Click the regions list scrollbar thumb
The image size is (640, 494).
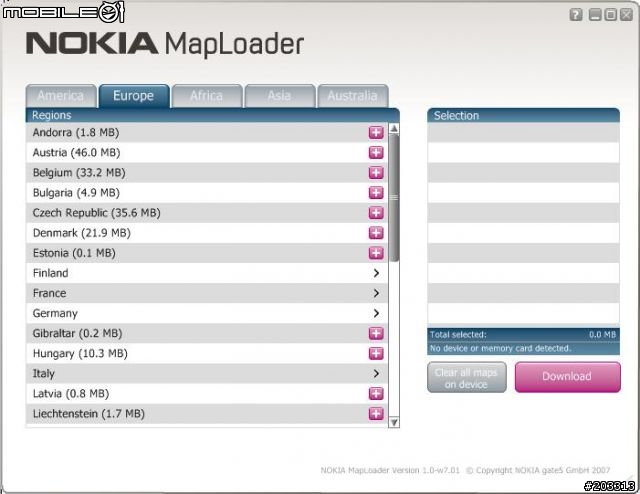coord(394,198)
